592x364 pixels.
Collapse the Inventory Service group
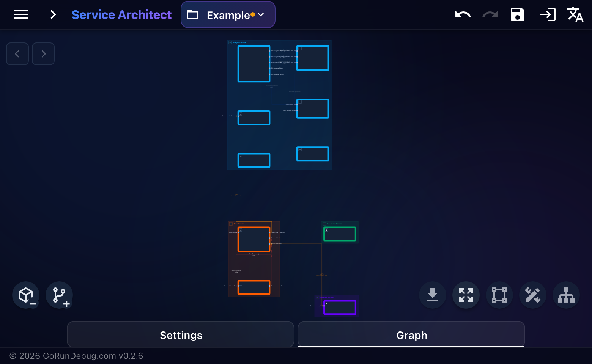(x=318, y=298)
